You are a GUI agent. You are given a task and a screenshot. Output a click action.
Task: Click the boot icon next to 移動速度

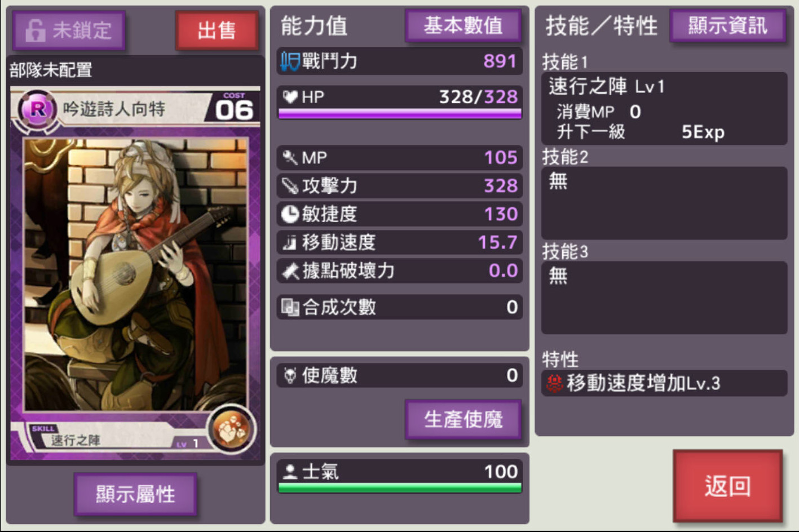coord(290,242)
